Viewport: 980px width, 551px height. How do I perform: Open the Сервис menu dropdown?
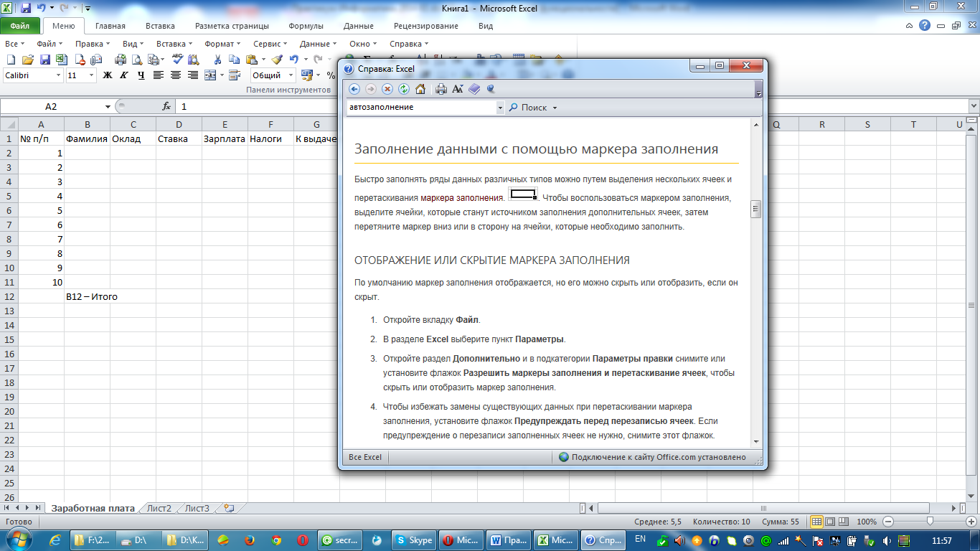269,44
